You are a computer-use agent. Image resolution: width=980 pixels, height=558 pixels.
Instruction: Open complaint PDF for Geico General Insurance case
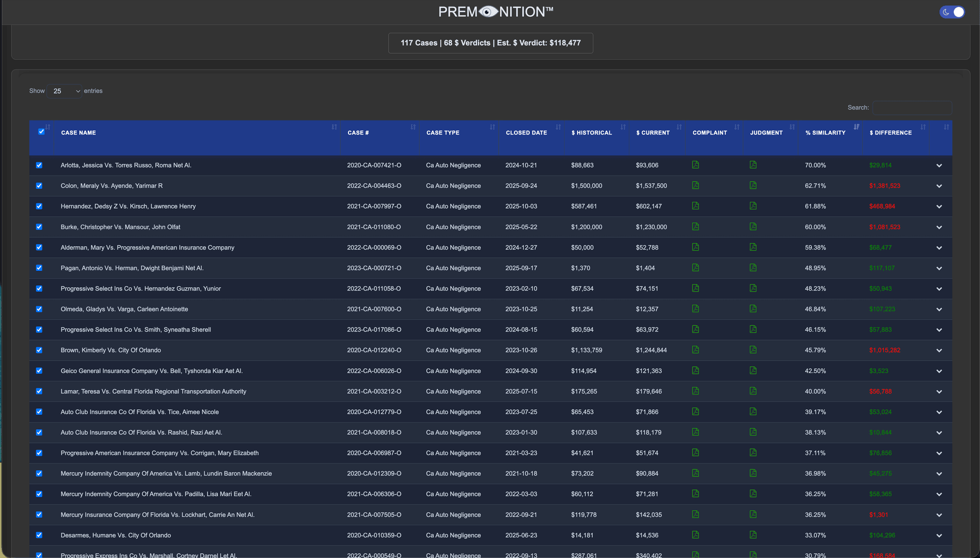click(x=695, y=371)
